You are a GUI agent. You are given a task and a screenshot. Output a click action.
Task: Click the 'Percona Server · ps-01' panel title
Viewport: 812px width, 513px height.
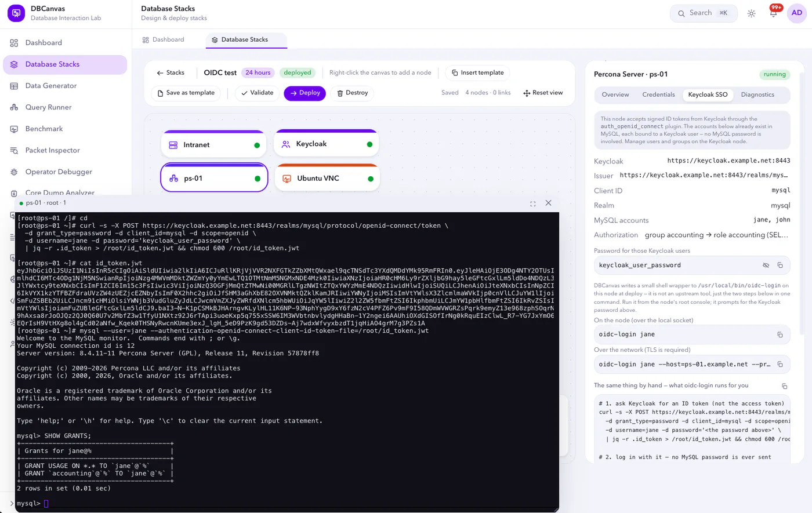pos(630,74)
